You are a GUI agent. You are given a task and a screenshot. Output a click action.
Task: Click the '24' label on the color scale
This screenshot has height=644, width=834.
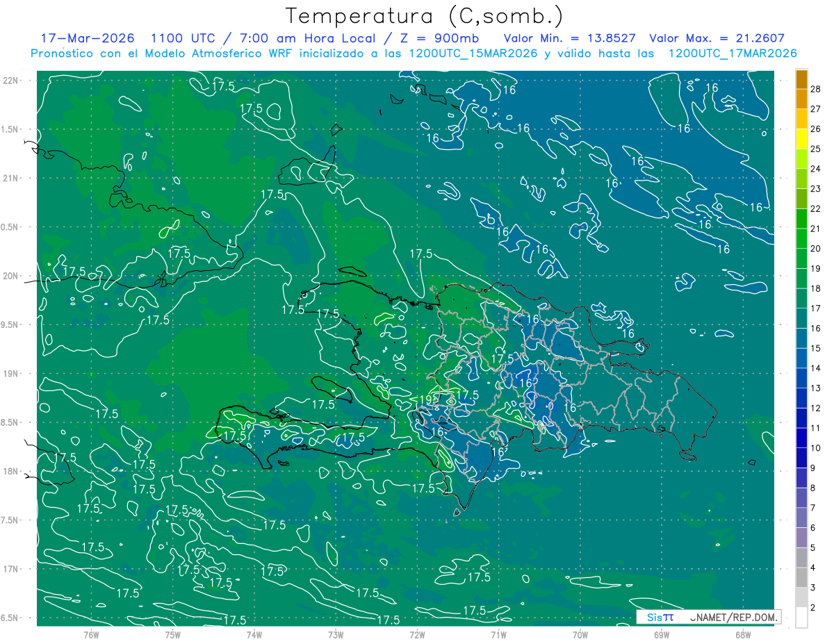816,169
